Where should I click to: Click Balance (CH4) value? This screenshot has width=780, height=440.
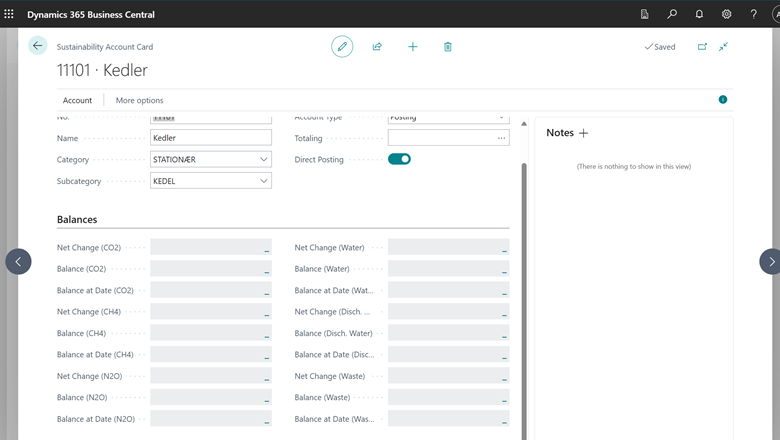(211, 333)
